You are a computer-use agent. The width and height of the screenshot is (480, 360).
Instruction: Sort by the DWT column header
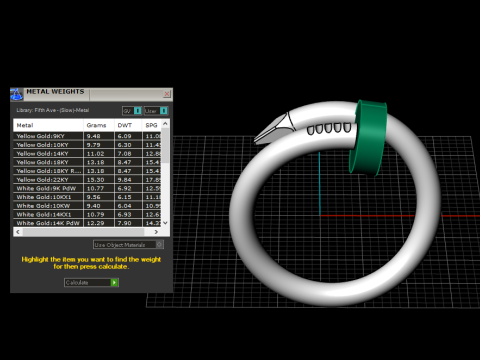[128, 125]
